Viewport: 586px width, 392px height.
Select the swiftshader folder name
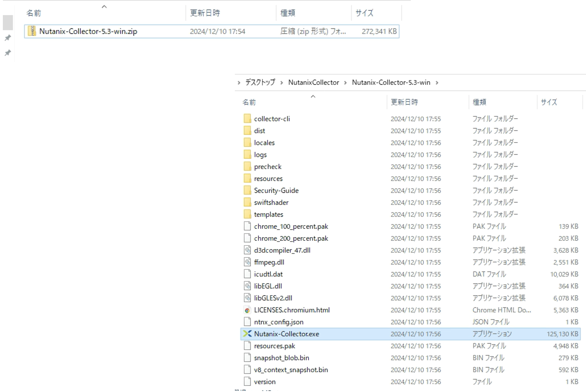(271, 202)
